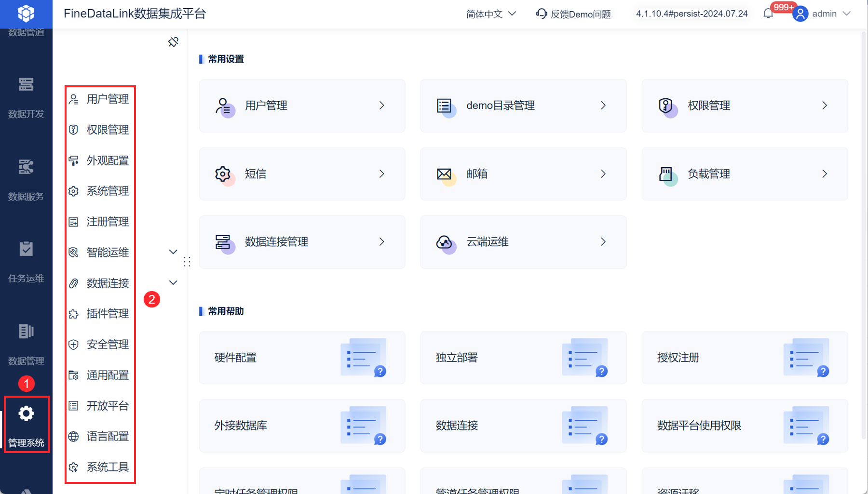
Task: Click the sidebar resize handle dots
Action: (x=187, y=262)
